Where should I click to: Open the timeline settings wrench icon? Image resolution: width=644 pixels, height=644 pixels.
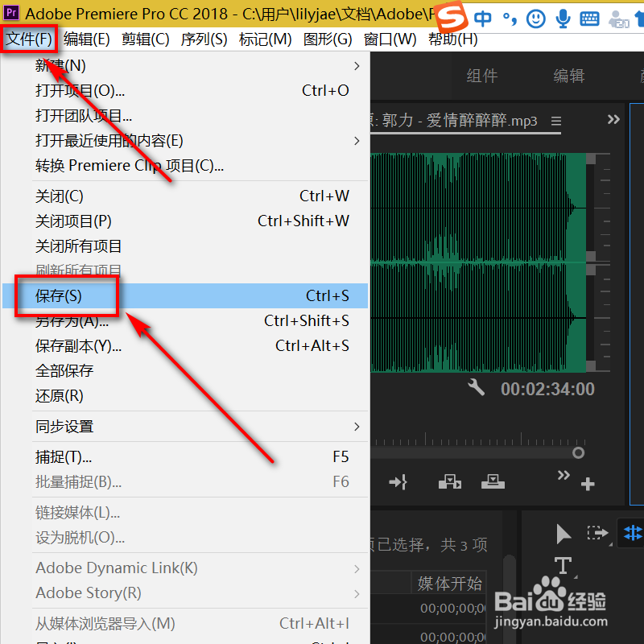pos(476,386)
